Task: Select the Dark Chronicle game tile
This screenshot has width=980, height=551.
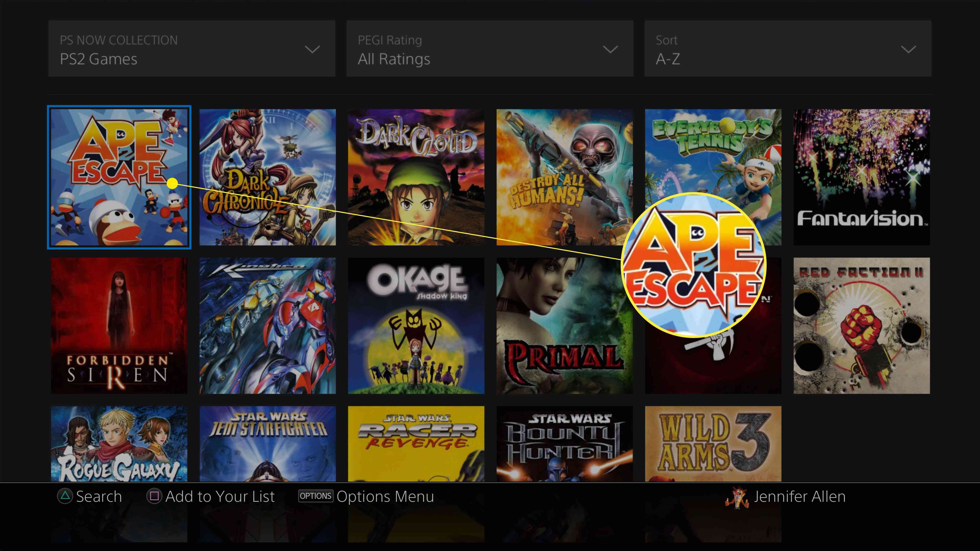Action: tap(267, 177)
